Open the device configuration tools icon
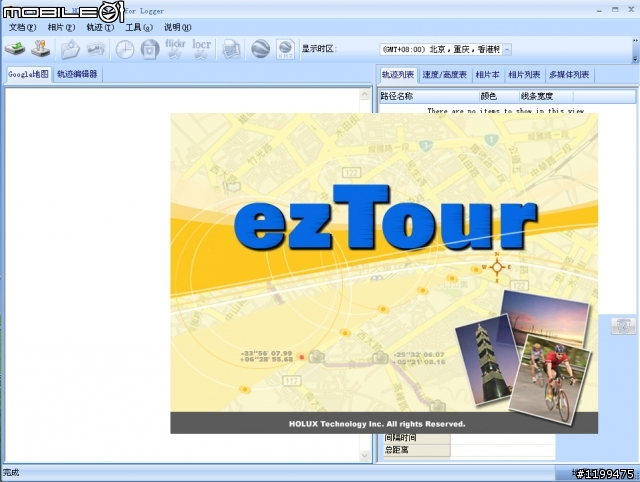The height and width of the screenshot is (482, 640). 41,49
